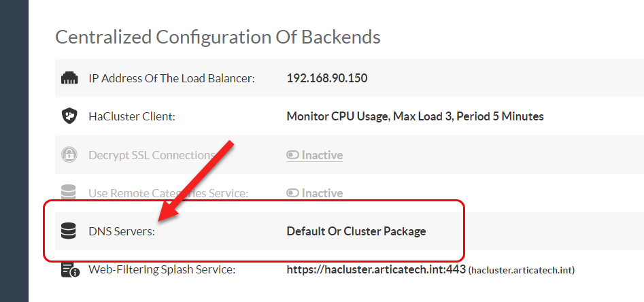Click the Use Remote Categories database icon
Screen dimensions: 644x302
point(69,193)
